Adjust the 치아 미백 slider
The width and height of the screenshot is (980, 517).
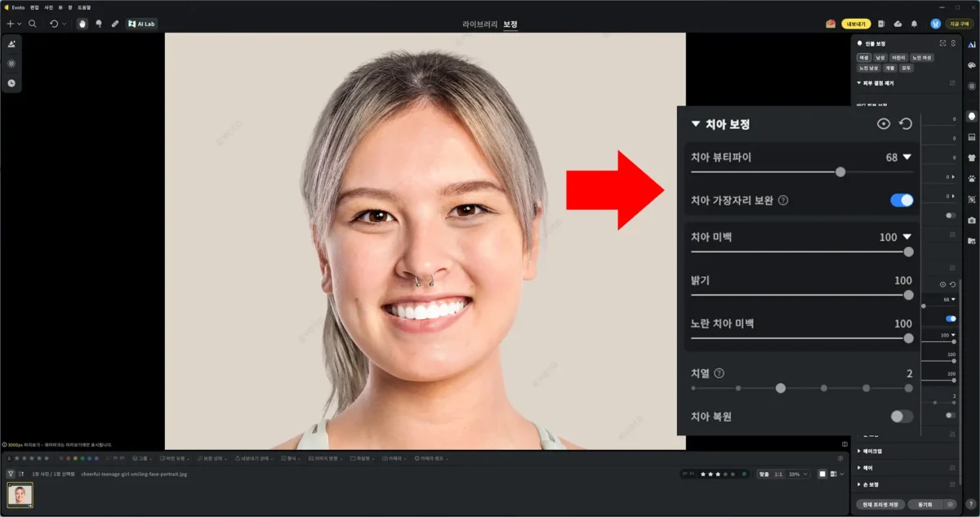click(908, 252)
